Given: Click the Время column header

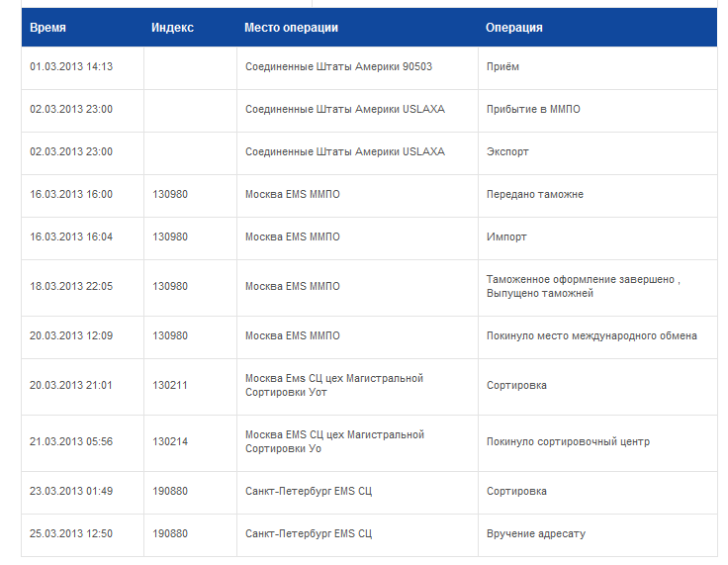Looking at the screenshot, I should pyautogui.click(x=48, y=28).
